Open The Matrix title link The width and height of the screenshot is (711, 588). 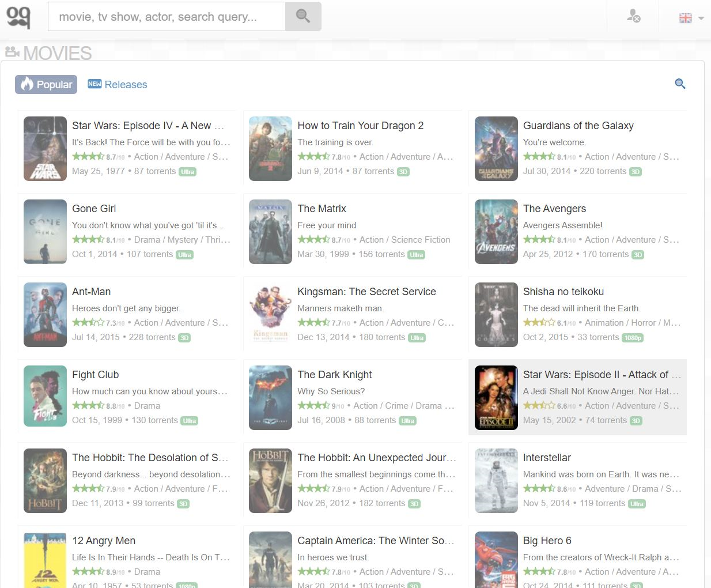322,209
